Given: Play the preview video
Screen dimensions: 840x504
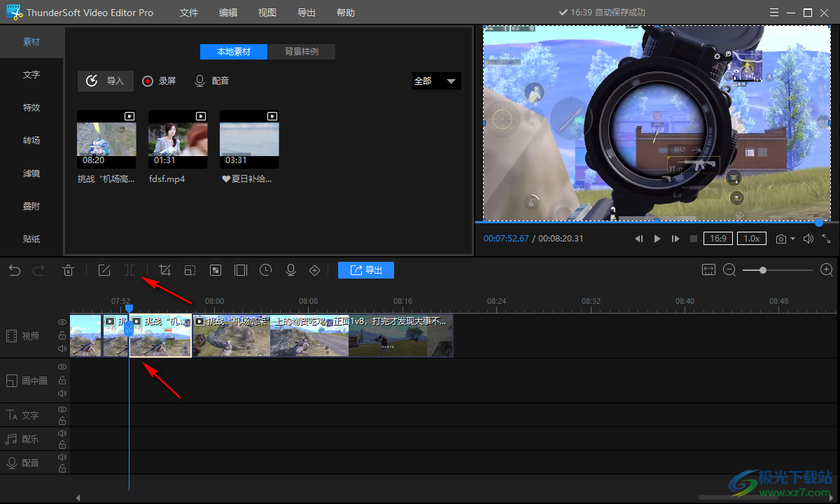Looking at the screenshot, I should point(657,239).
